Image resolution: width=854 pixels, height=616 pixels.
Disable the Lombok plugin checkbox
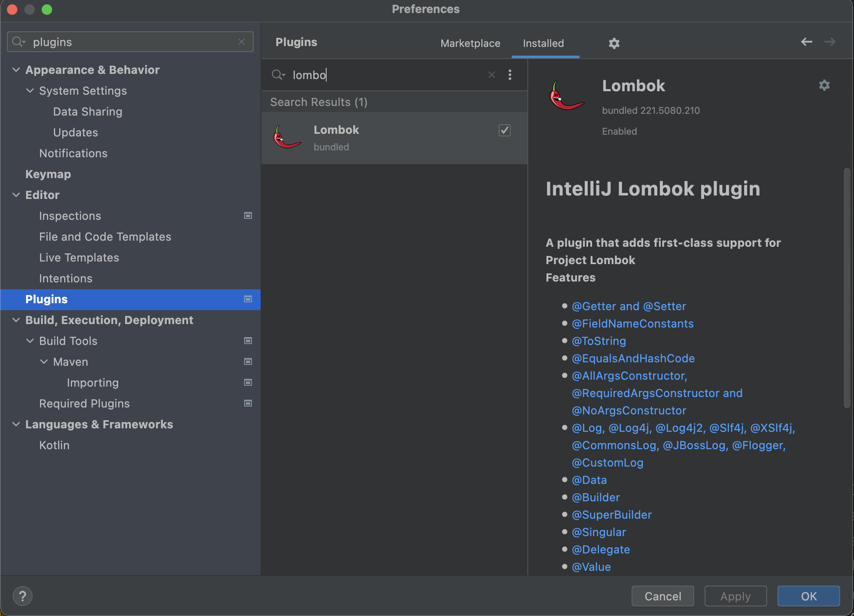tap(504, 130)
